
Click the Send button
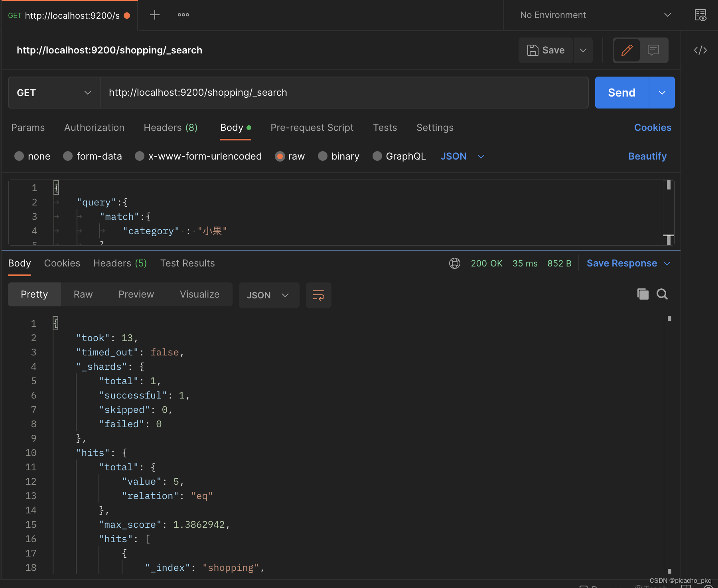pyautogui.click(x=621, y=93)
